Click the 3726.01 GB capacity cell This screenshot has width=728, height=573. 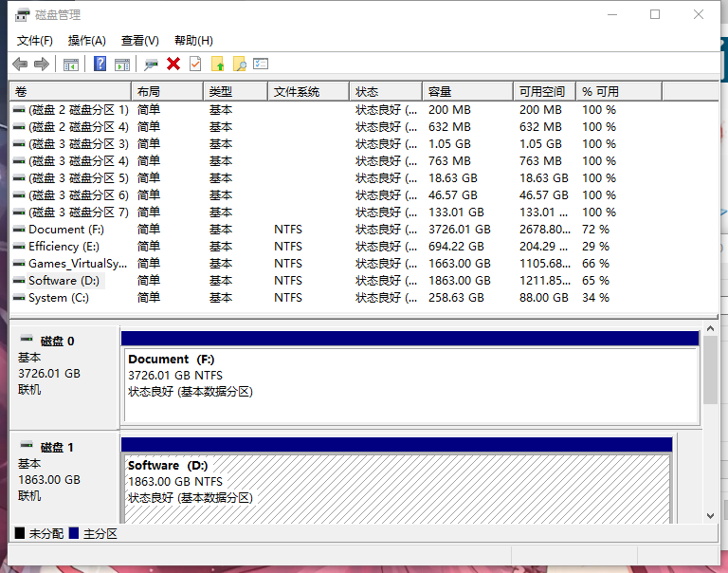point(459,230)
